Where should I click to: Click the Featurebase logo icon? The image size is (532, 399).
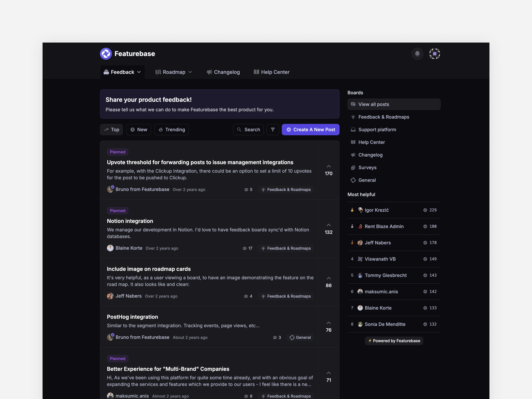click(106, 54)
